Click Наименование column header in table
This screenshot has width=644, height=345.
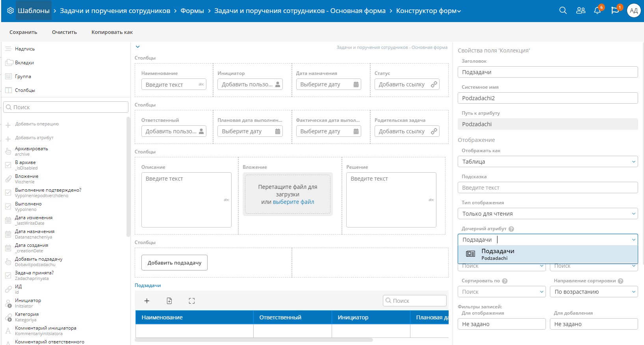coord(194,317)
